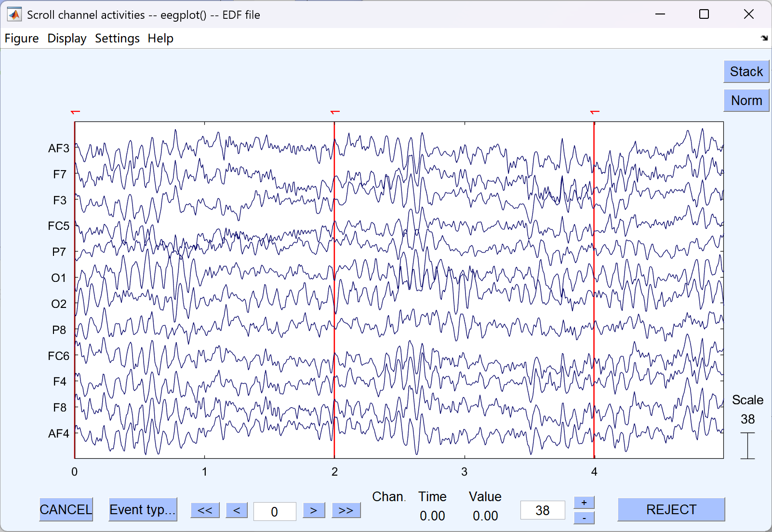Close the eegplot window
The height and width of the screenshot is (532, 772).
click(x=748, y=14)
